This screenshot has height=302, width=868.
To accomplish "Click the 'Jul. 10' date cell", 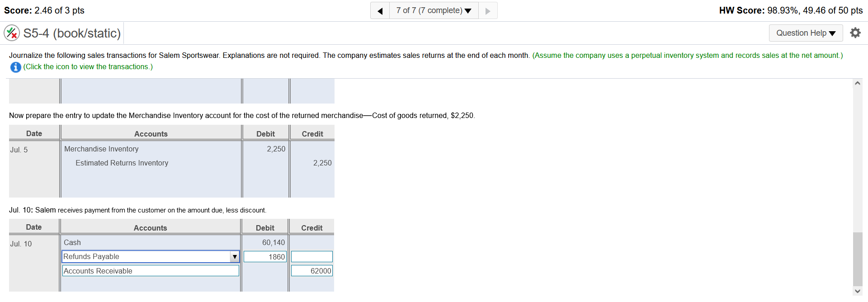I will point(21,244).
